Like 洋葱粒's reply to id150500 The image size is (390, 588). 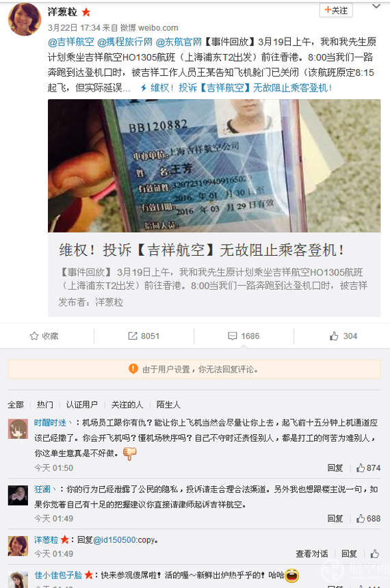(x=375, y=554)
